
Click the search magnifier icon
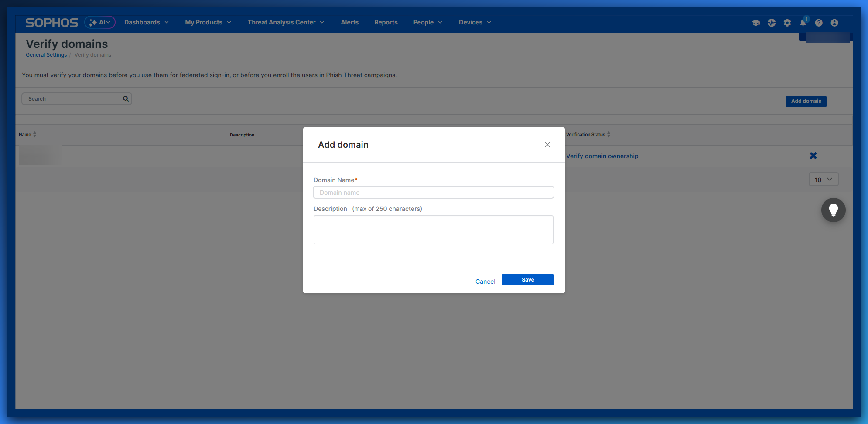(126, 99)
